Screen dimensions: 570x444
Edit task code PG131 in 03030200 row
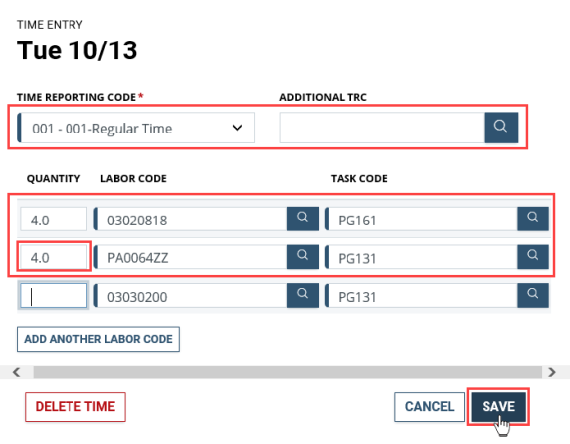(x=421, y=295)
